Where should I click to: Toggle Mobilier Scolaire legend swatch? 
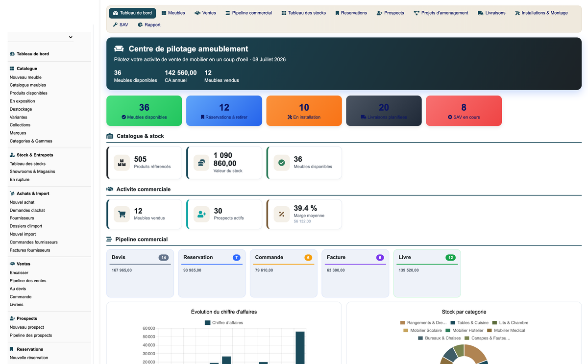pyautogui.click(x=406, y=331)
